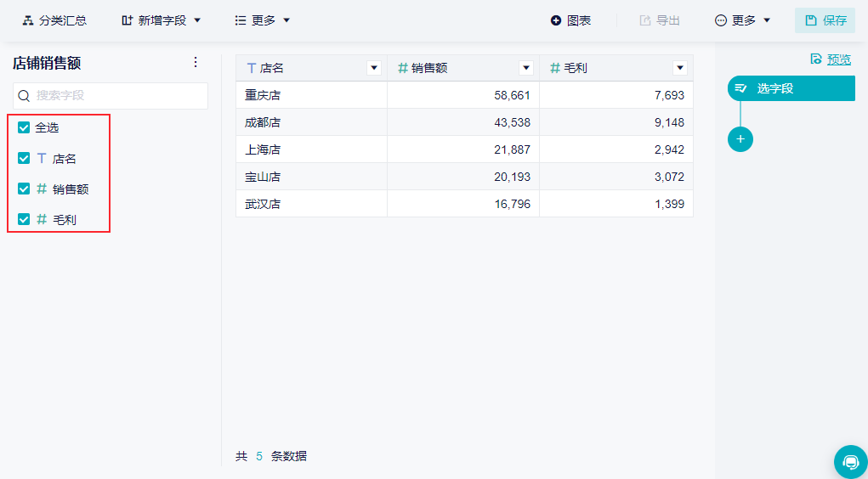Viewport: 868px width, 479px height.
Task: Open the 销售额 column dropdown arrow
Action: click(526, 68)
